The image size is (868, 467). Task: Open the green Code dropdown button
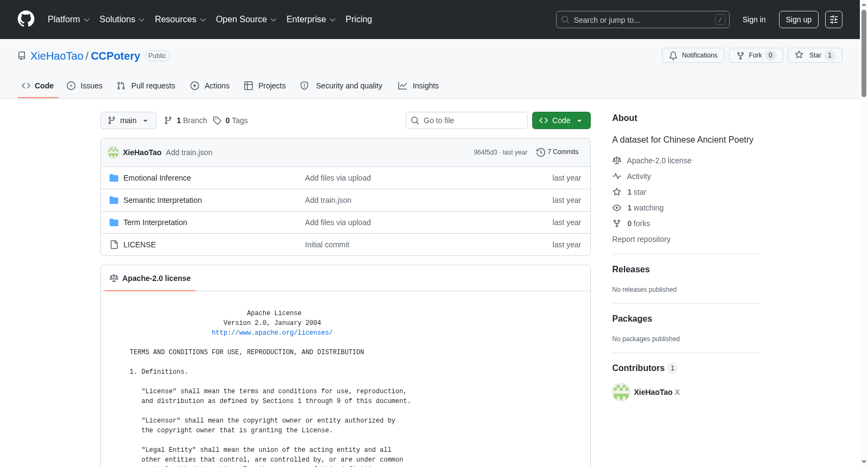pyautogui.click(x=561, y=120)
